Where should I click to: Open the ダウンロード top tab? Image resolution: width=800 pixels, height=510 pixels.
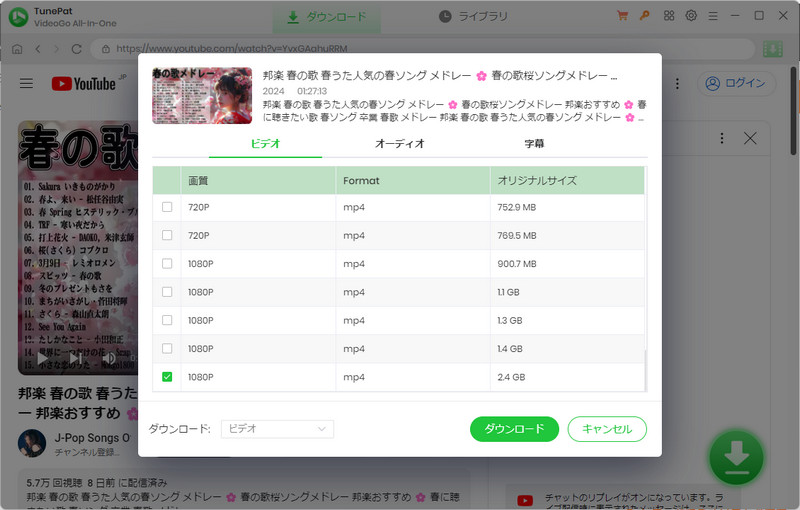pyautogui.click(x=327, y=17)
